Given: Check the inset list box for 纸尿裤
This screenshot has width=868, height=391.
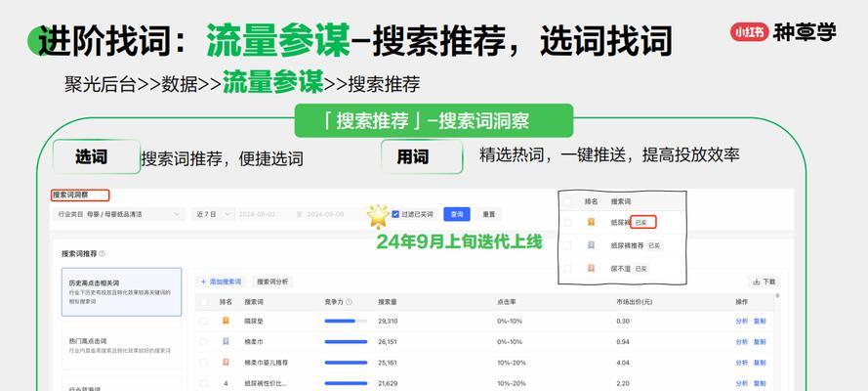Looking at the screenshot, I should pyautogui.click(x=567, y=222).
